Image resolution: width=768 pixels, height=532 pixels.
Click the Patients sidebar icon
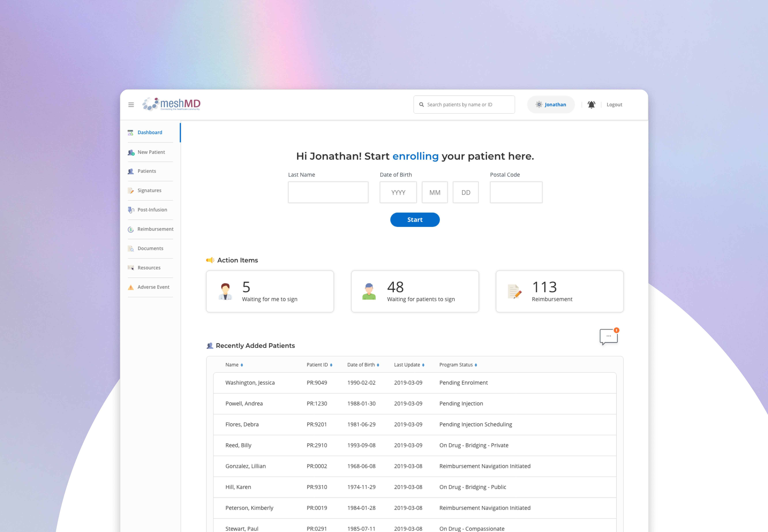pyautogui.click(x=130, y=171)
